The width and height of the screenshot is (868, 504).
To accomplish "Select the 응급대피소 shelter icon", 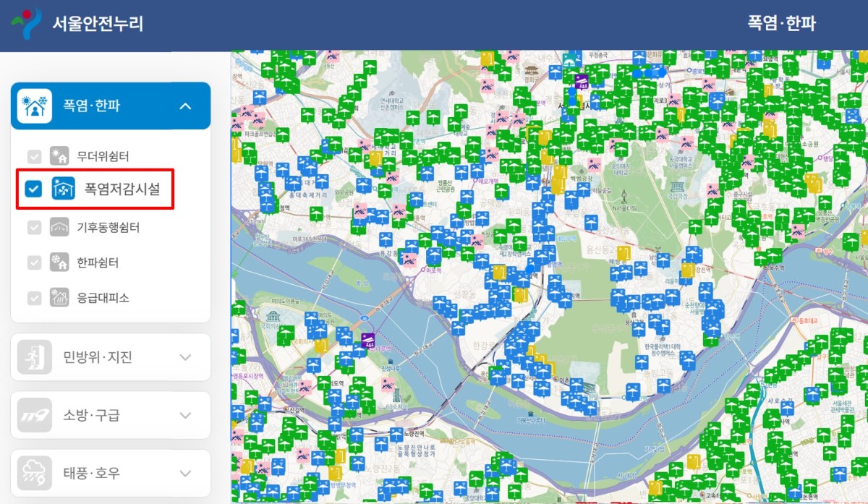I will pyautogui.click(x=59, y=297).
